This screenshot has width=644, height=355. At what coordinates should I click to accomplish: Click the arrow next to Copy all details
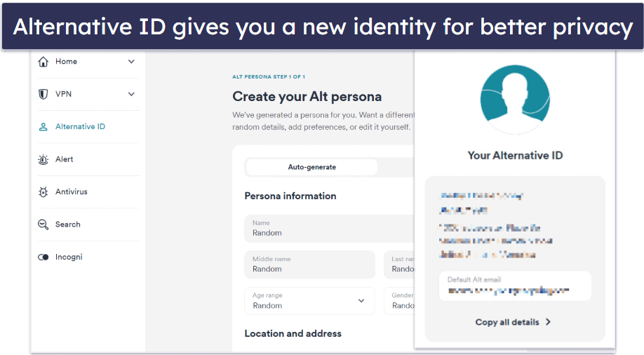(x=548, y=322)
